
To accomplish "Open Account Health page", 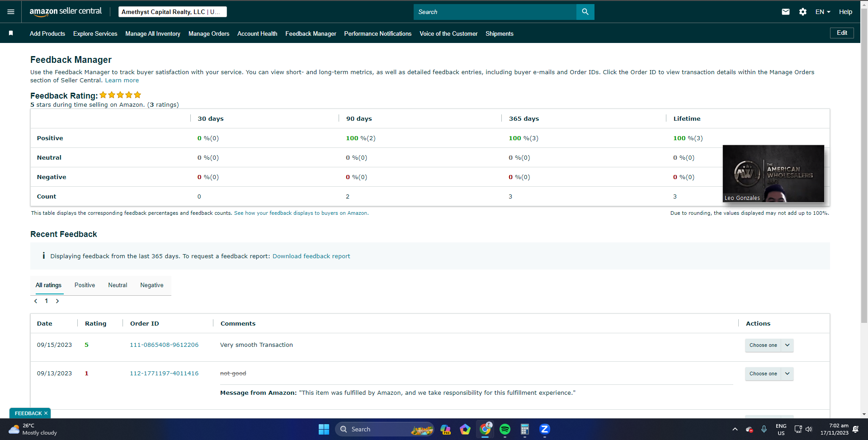I will pyautogui.click(x=257, y=33).
